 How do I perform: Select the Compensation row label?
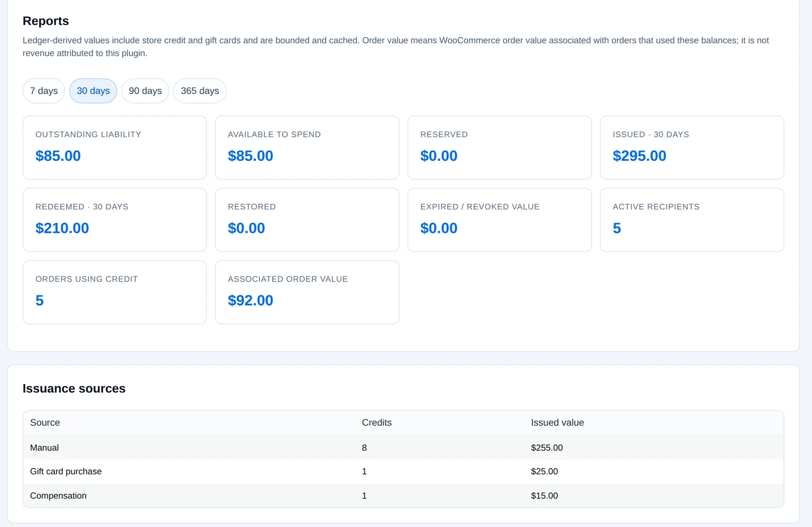pos(58,496)
